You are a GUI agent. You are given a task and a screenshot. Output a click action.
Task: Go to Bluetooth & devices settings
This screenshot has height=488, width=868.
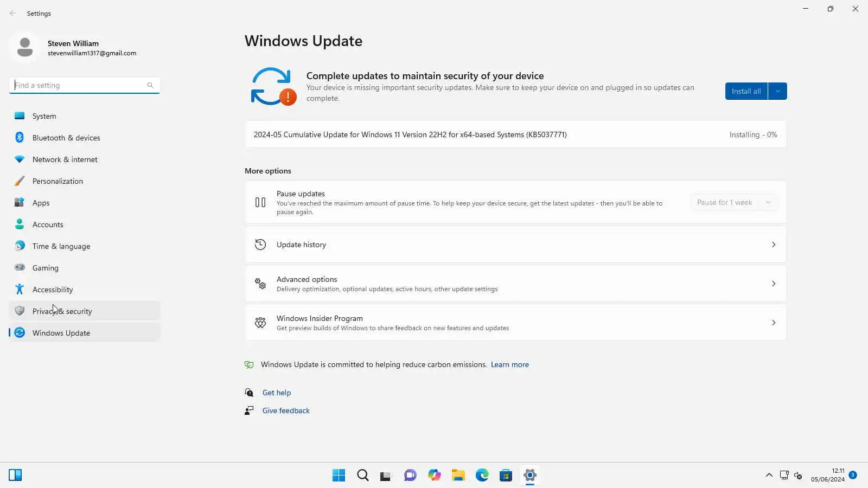click(85, 138)
